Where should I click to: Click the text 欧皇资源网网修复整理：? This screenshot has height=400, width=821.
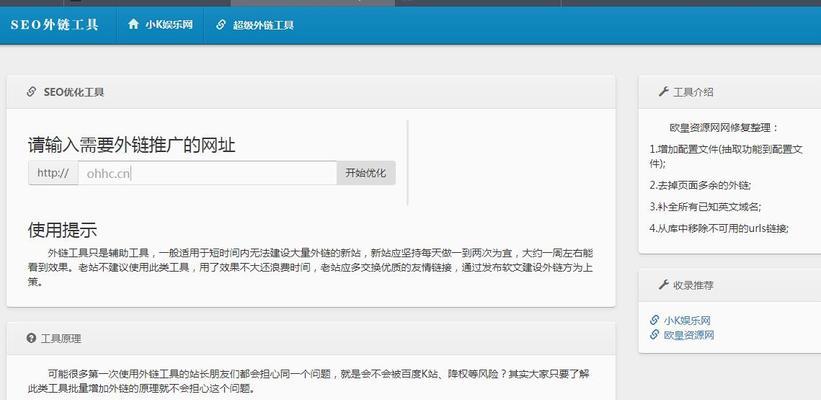point(724,128)
